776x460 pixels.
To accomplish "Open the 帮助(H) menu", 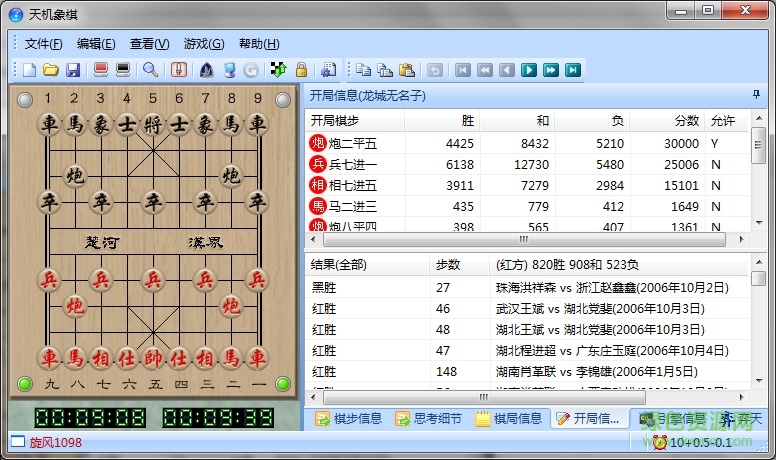I will click(259, 44).
